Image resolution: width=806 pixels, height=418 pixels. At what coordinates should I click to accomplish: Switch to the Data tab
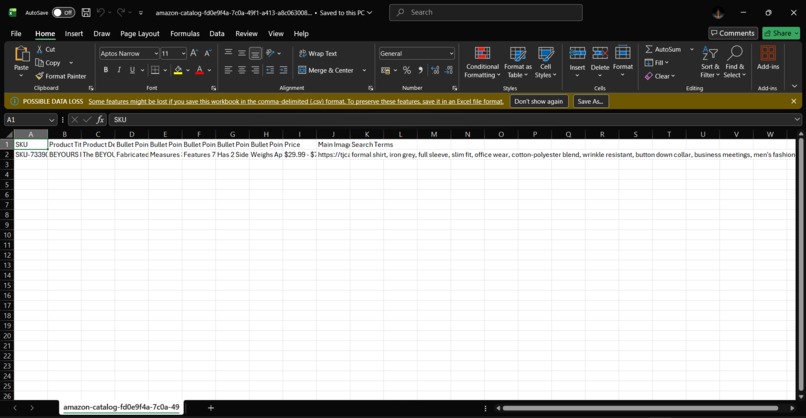point(216,33)
